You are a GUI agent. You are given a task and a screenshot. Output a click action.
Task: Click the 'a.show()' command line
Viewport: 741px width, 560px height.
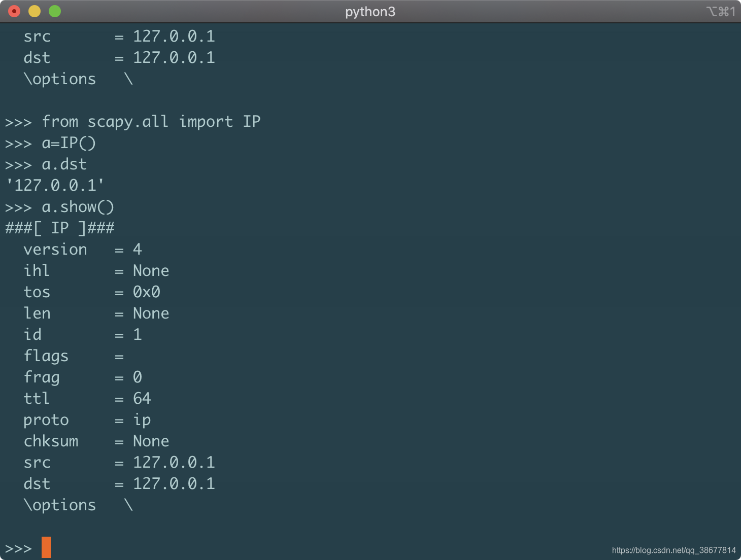click(x=59, y=207)
